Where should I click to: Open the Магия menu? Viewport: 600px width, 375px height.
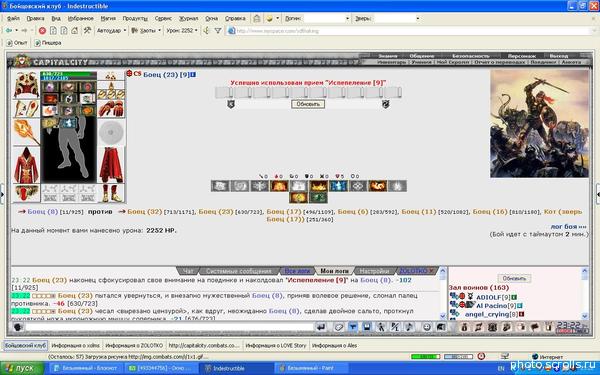click(x=108, y=18)
